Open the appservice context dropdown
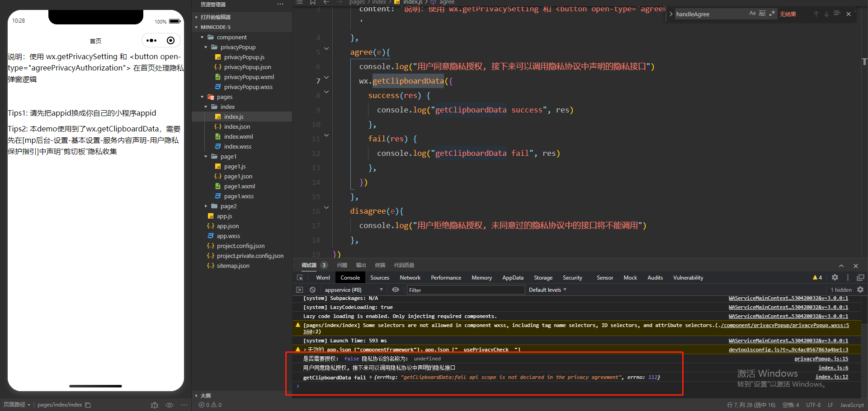Image resolution: width=868 pixels, height=411 pixels. (x=354, y=290)
